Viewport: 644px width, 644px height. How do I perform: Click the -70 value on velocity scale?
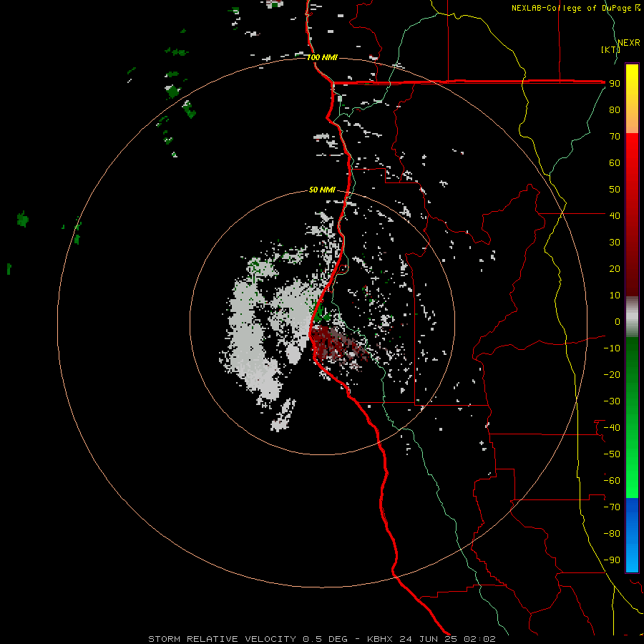pyautogui.click(x=612, y=507)
